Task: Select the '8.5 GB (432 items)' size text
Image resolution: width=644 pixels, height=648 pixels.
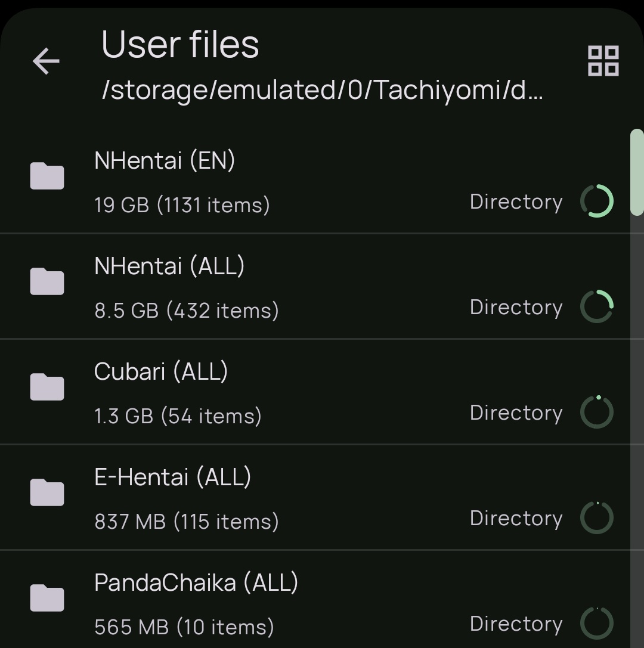Action: [187, 311]
